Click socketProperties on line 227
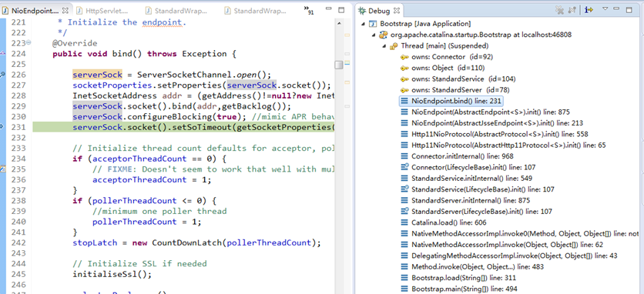This screenshot has height=294, width=644. coord(112,85)
